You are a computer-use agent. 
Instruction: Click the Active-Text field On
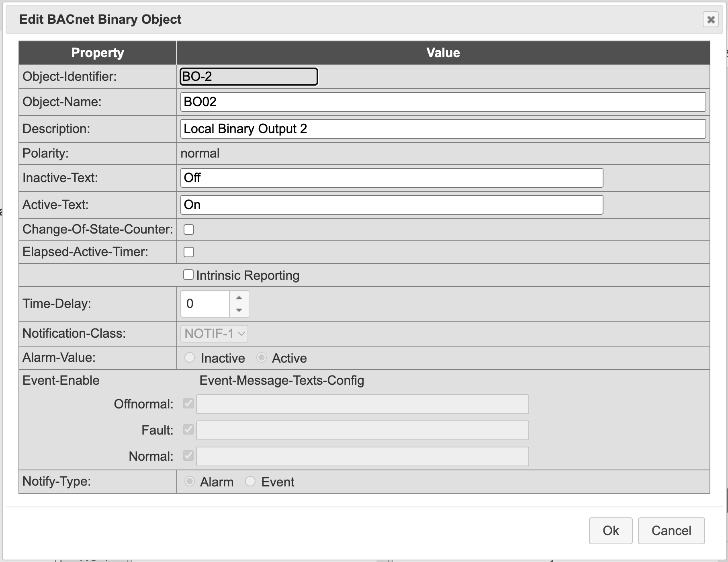(392, 205)
